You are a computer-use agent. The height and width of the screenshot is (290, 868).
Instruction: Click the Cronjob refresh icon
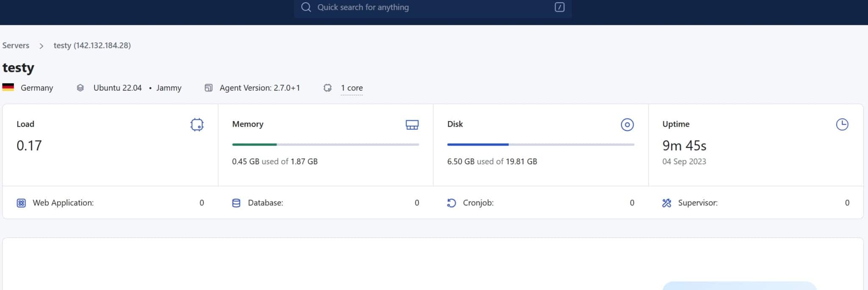[x=451, y=203]
